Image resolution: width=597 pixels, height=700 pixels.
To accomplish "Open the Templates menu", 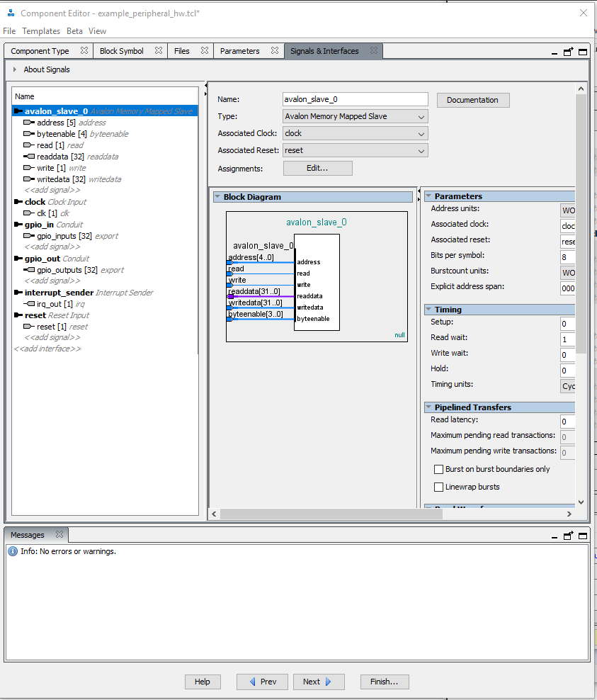I will 41,31.
